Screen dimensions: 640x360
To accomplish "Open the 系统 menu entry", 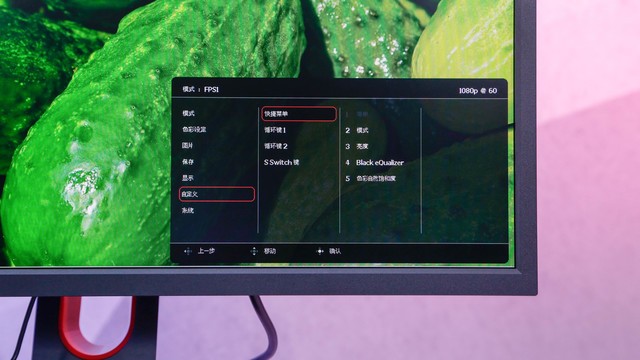I will [188, 210].
